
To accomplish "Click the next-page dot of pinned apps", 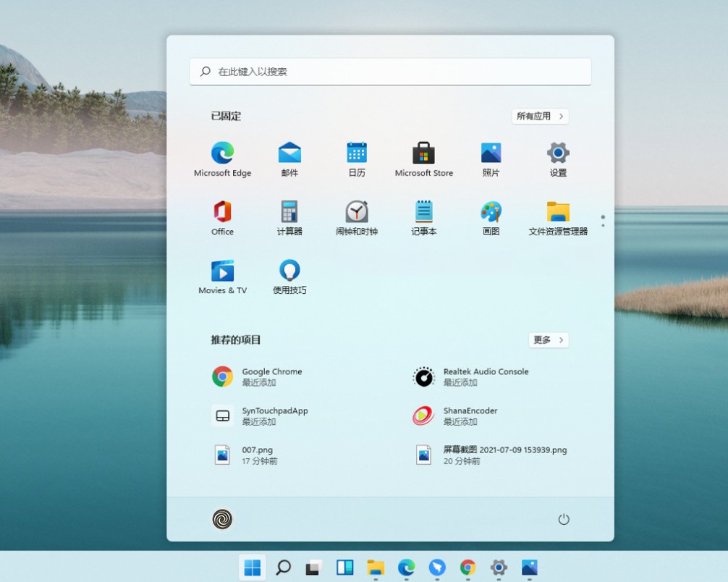I will [603, 225].
